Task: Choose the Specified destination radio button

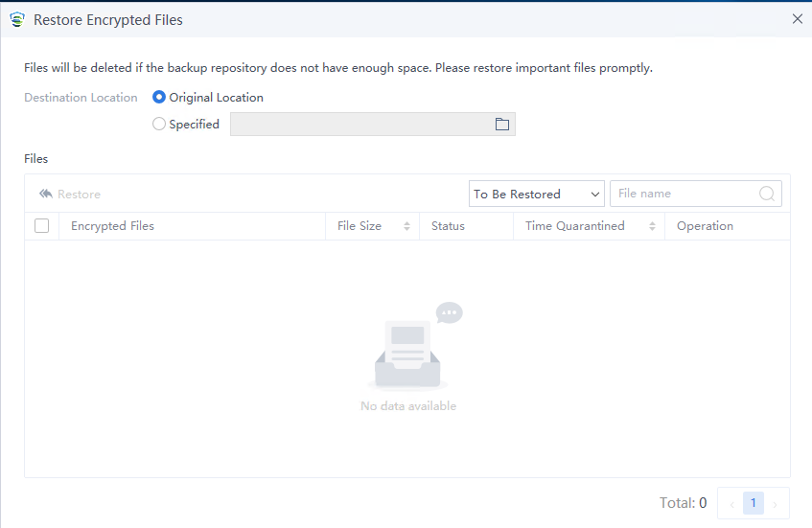Action: 159,125
